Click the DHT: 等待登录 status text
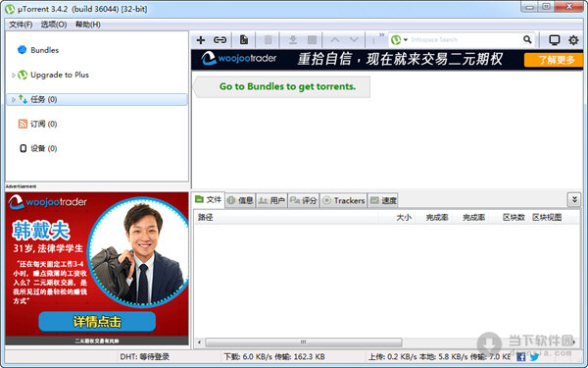 pyautogui.click(x=145, y=357)
